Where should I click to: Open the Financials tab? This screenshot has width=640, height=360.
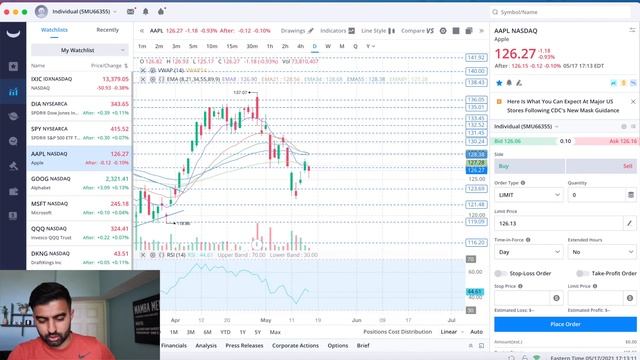(174, 346)
